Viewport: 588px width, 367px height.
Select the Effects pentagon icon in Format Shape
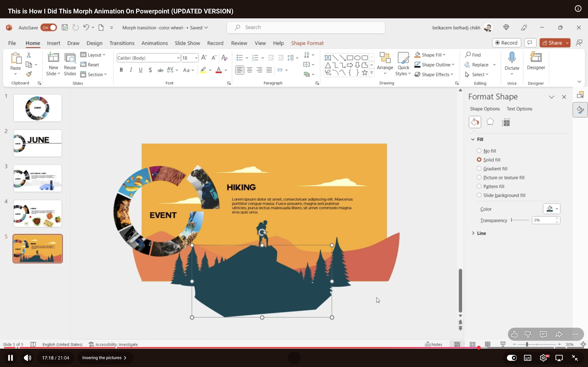click(x=490, y=122)
